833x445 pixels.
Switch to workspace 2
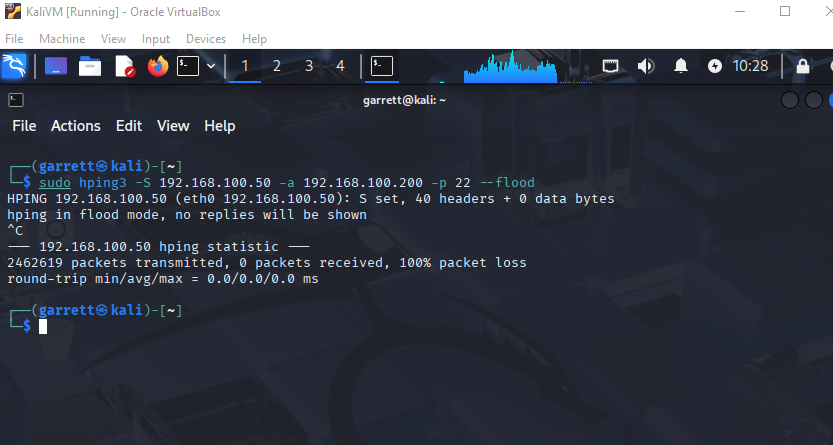point(277,66)
